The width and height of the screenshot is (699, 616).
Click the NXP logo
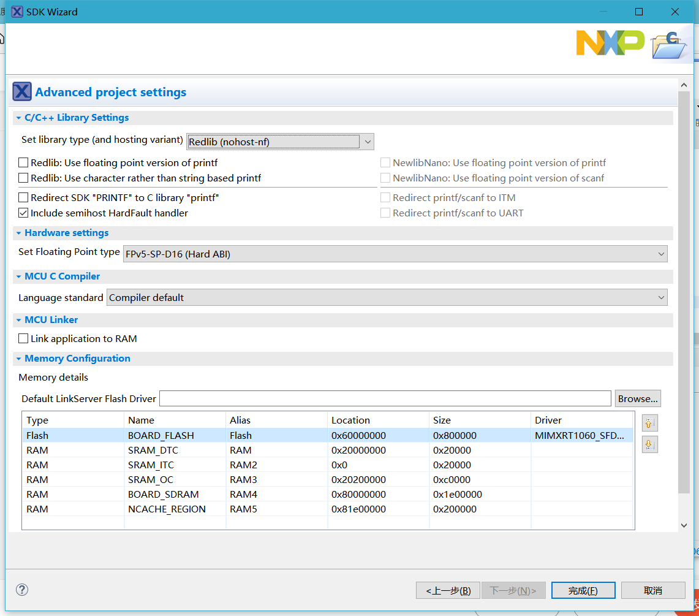(x=610, y=44)
